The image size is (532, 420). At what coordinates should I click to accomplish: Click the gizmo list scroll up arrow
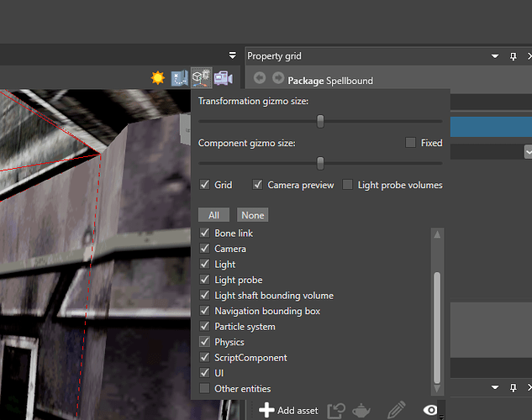437,234
